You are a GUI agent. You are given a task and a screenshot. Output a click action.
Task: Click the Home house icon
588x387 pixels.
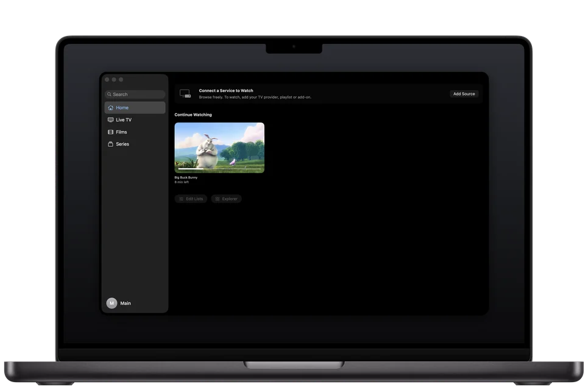(x=111, y=108)
